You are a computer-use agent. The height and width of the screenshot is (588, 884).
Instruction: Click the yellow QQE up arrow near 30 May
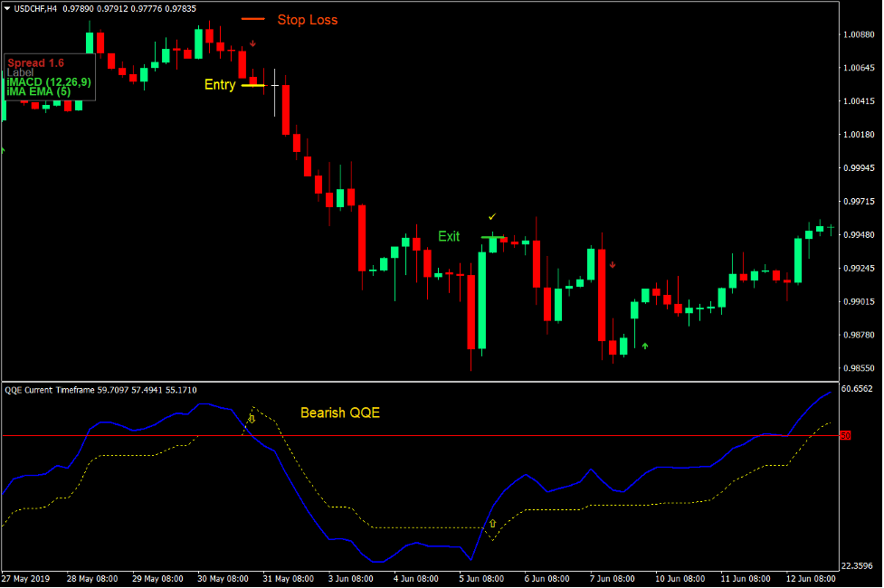point(252,418)
